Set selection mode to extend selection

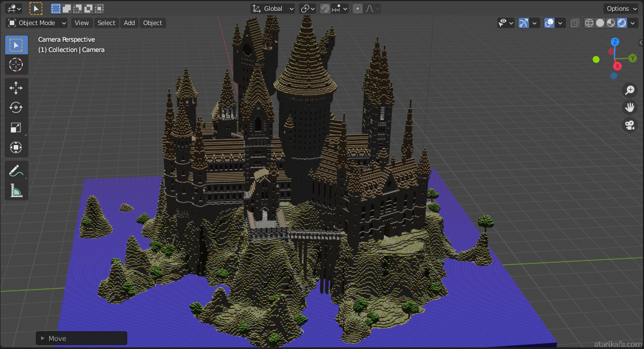[x=67, y=8]
